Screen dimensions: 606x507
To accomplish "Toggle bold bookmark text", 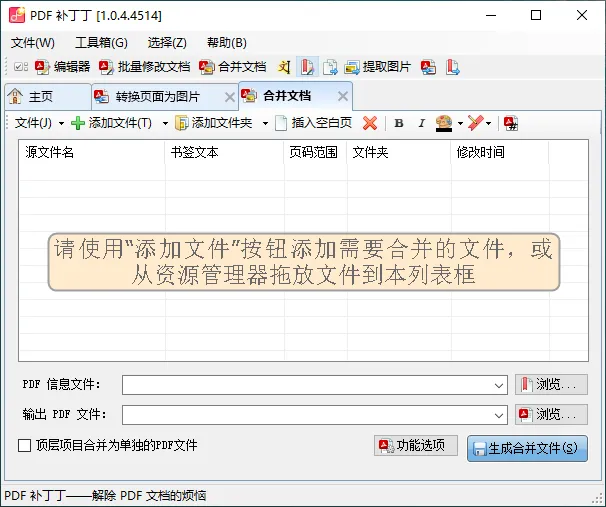I will click(x=399, y=123).
